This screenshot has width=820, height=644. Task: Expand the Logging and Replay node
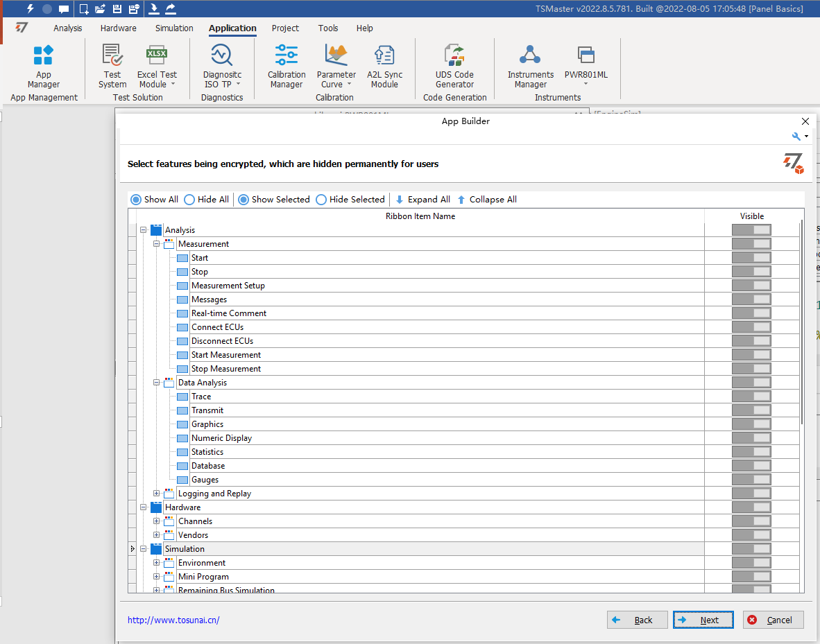pos(157,494)
